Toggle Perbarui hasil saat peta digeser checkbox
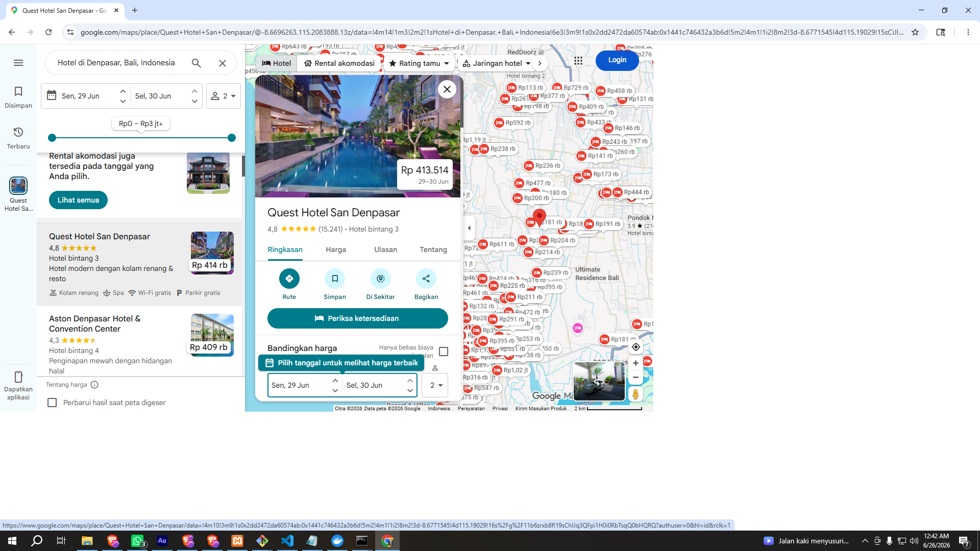 [x=52, y=403]
